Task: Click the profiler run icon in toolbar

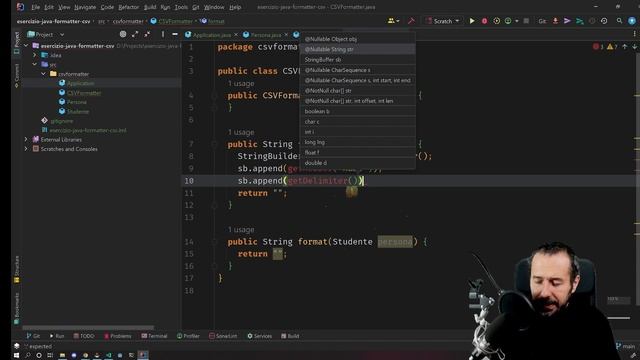Action: (x=508, y=21)
